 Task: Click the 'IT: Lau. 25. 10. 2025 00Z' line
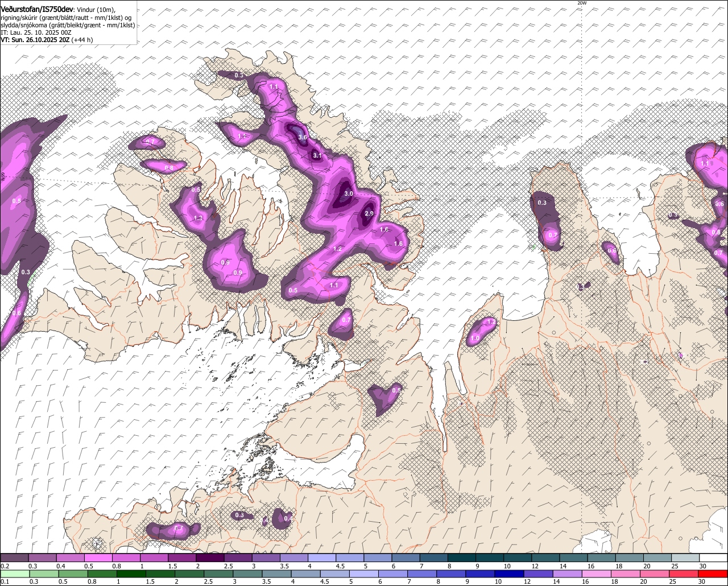[36, 32]
